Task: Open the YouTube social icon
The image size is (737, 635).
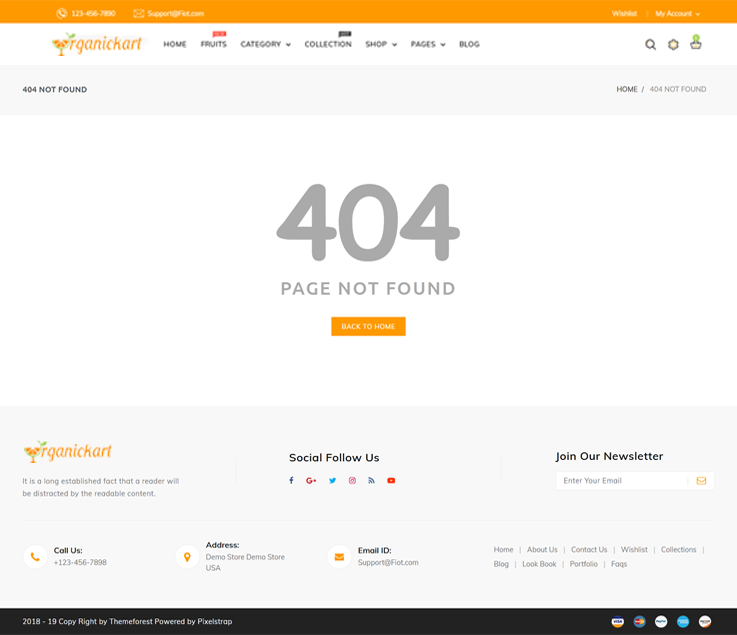Action: click(391, 481)
